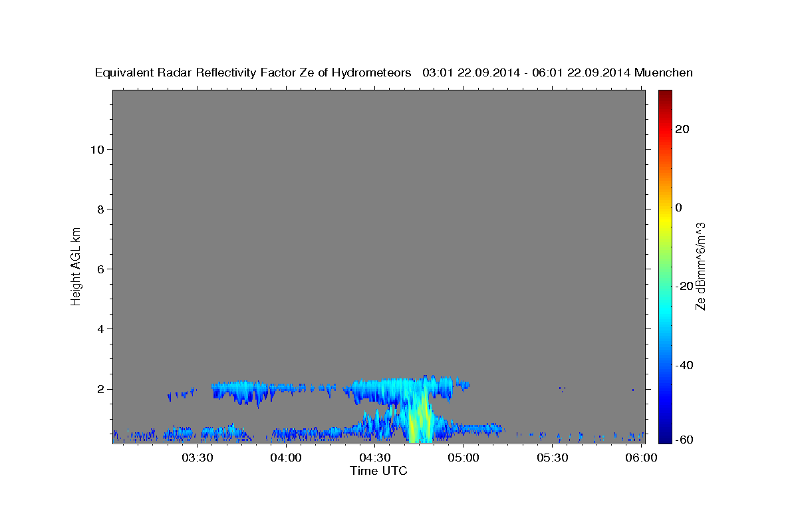Click the colorbar label -40

pos(685,365)
